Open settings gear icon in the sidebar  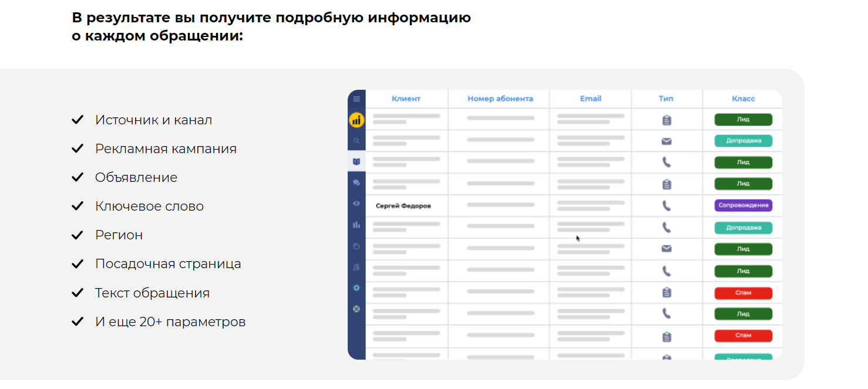(x=356, y=288)
